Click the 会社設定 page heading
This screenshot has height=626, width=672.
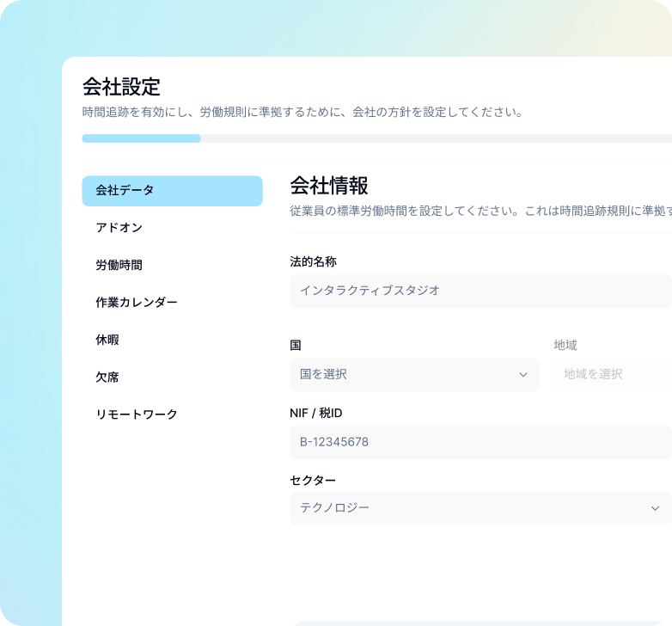pos(121,87)
